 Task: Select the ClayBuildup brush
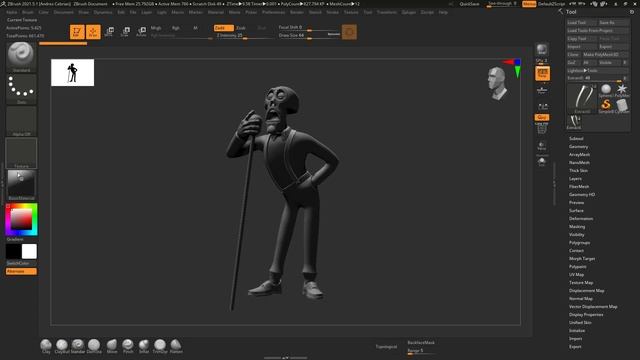(62, 346)
